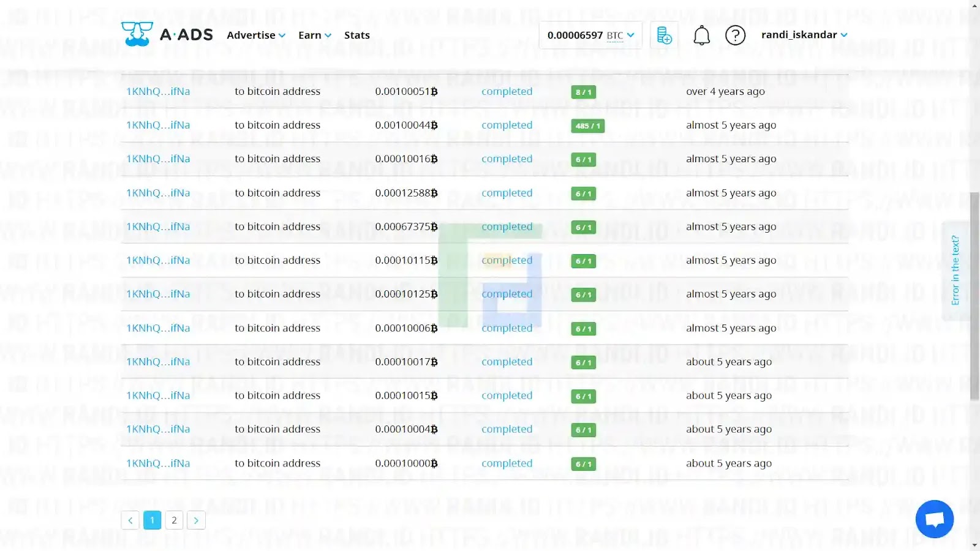This screenshot has width=980, height=551.
Task: Open address link in the 0.00010016 row
Action: pos(158,159)
